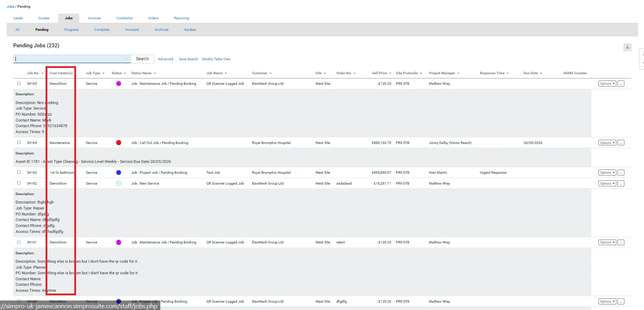Image resolution: width=644 pixels, height=310 pixels.
Task: Open Options dropdown for job 34161
Action: 607,242
